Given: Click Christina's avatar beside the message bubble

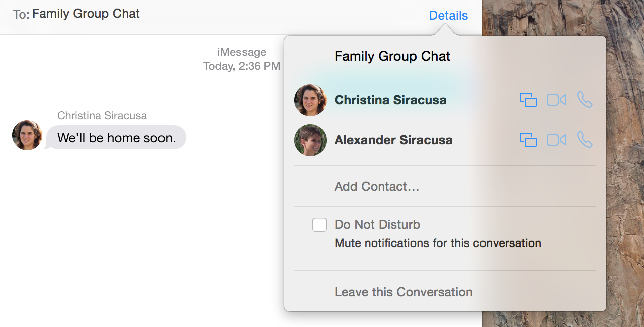Looking at the screenshot, I should click(x=27, y=135).
